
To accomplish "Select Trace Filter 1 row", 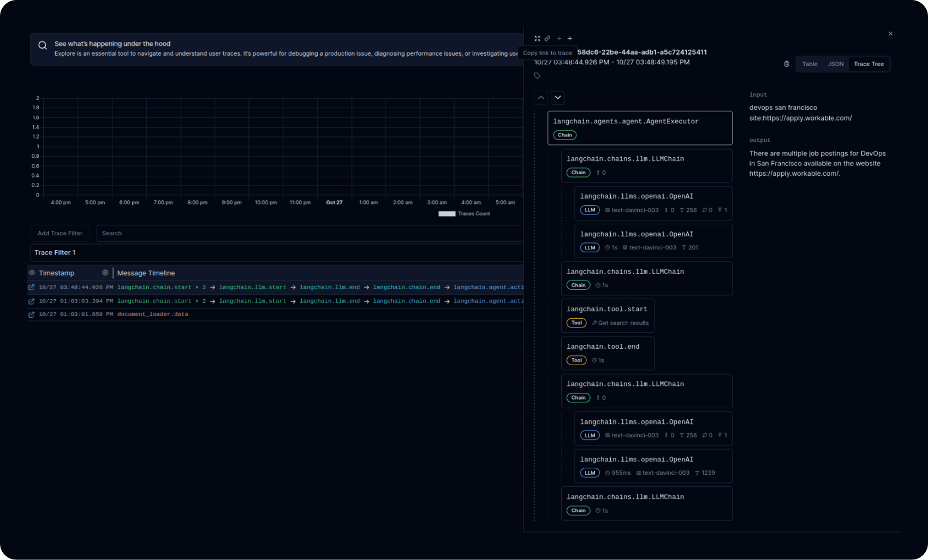I will [x=277, y=253].
